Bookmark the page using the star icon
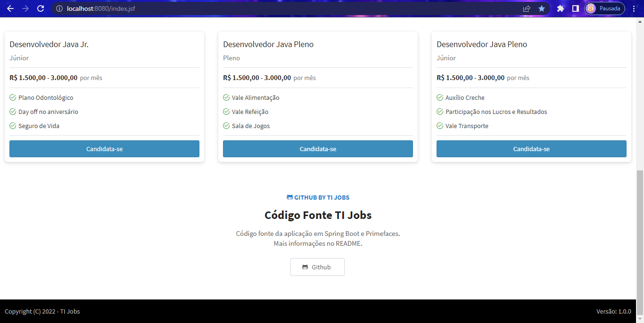Screen dimensions: 644x323 pos(541,8)
